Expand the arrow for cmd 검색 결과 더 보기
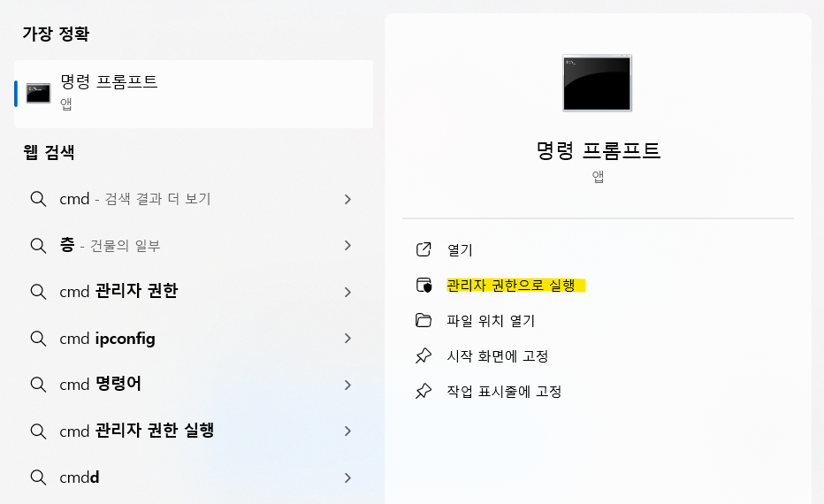This screenshot has height=504, width=824. pyautogui.click(x=347, y=199)
